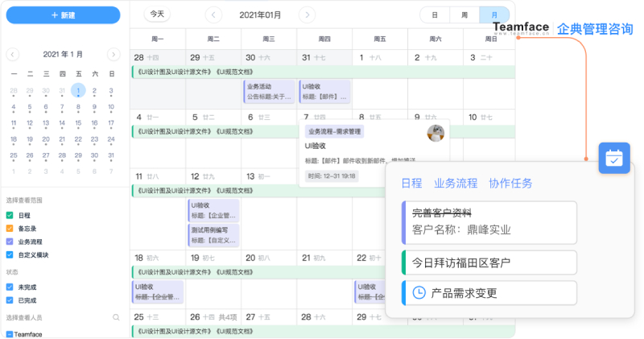Screen dimensions: 644x339
Task: Click the search icon beside 选择查看人员
Action: (x=116, y=317)
